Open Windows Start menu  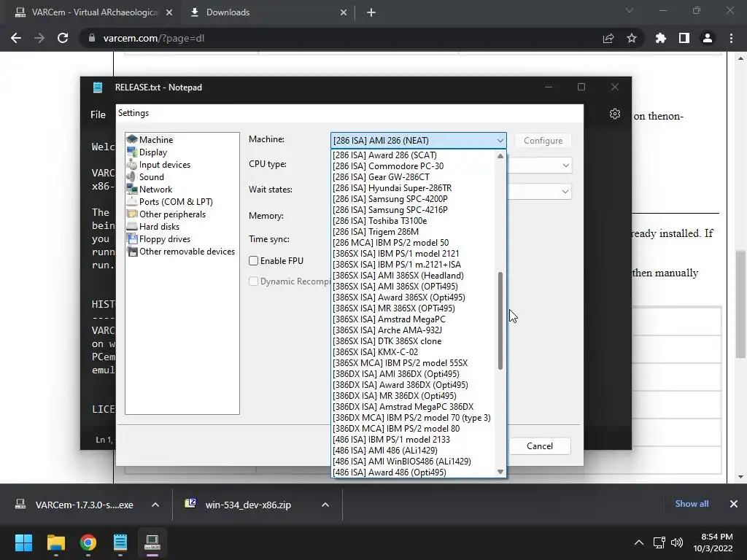click(x=23, y=542)
